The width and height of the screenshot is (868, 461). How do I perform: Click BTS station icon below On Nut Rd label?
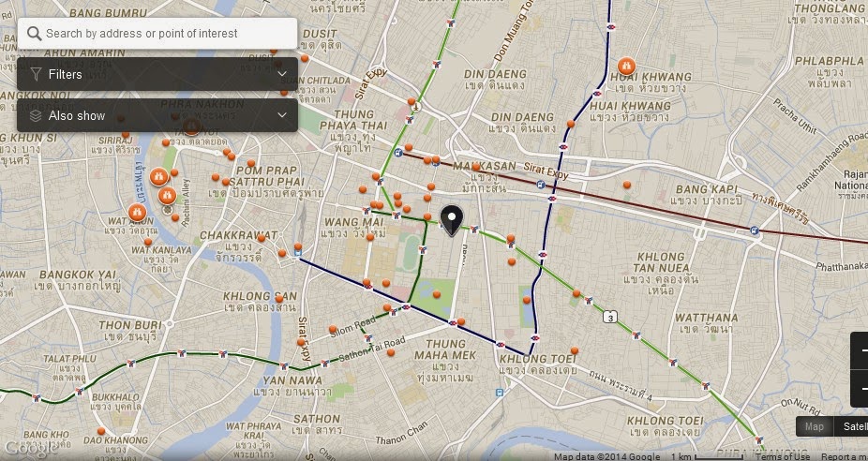[757, 440]
